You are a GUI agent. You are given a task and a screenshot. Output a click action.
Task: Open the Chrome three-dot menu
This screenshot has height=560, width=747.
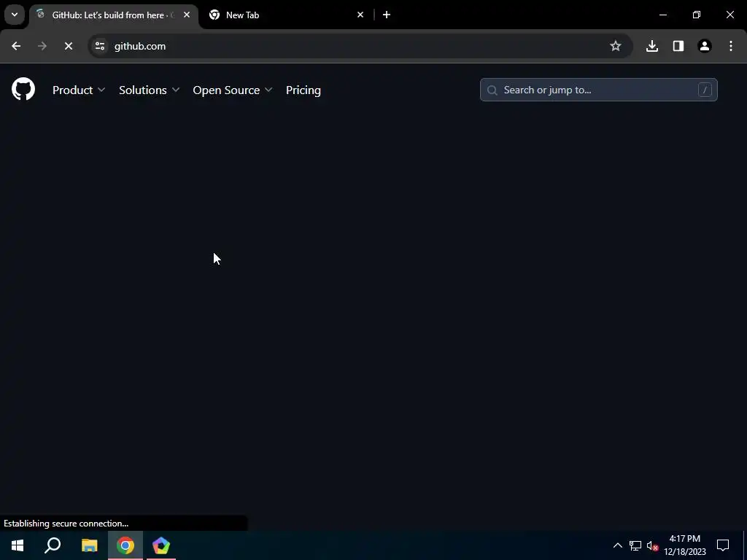coord(731,46)
